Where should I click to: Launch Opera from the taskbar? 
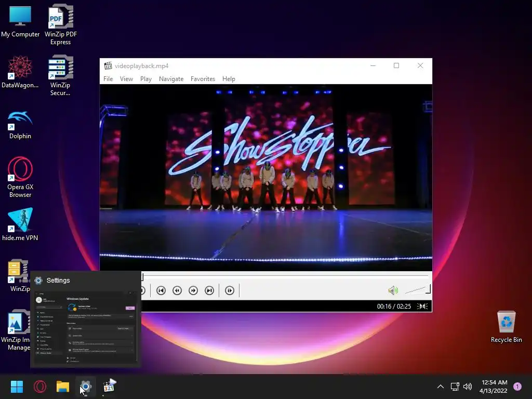point(40,387)
